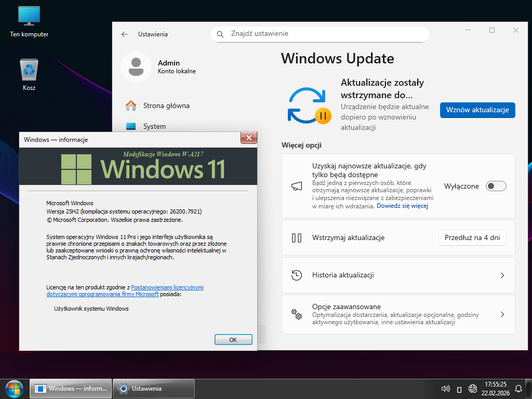The image size is (532, 399).
Task: Click the volume speaker tray icon
Action: pyautogui.click(x=445, y=389)
